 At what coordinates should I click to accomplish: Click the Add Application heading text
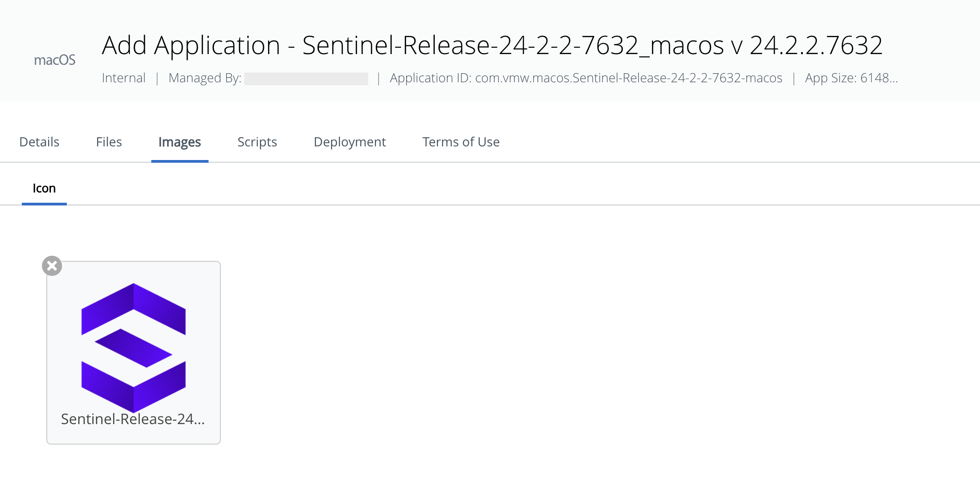[x=191, y=45]
